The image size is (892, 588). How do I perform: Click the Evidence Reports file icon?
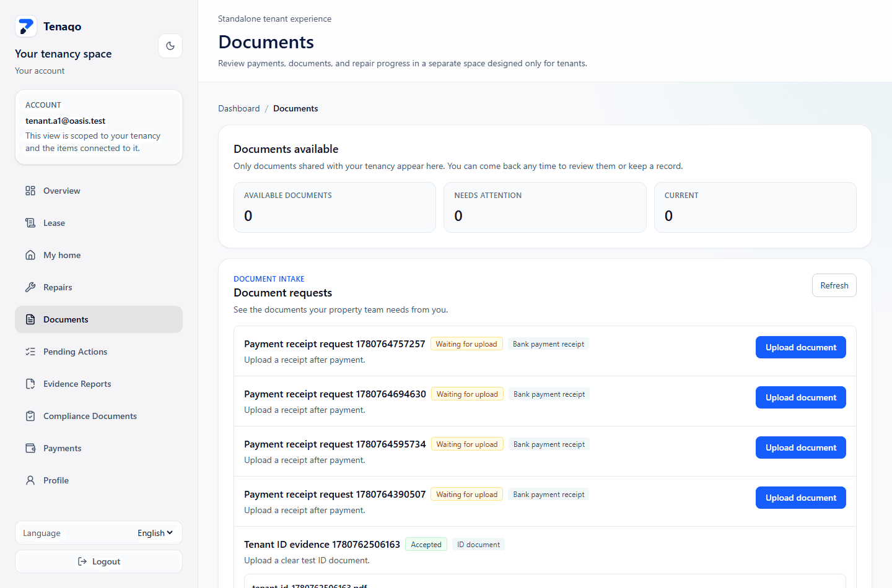[30, 384]
